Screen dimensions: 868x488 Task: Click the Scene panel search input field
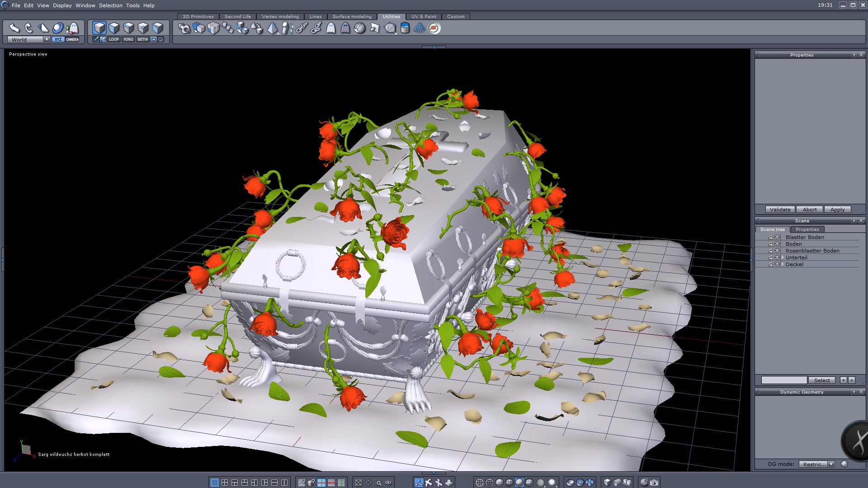pyautogui.click(x=783, y=380)
